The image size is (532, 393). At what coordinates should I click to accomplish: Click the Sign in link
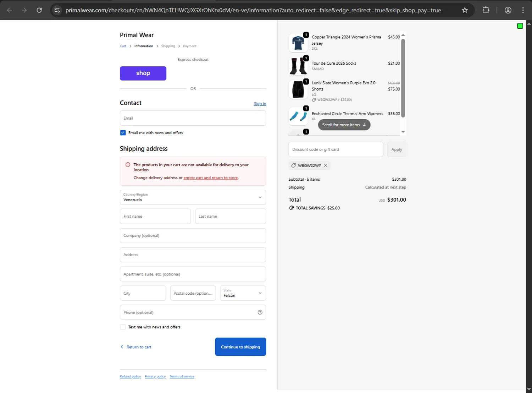pos(260,104)
